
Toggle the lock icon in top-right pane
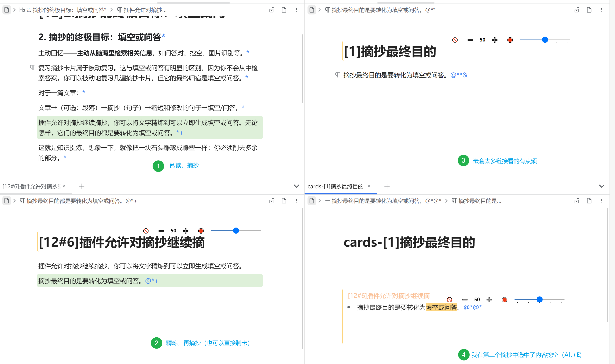pyautogui.click(x=577, y=10)
